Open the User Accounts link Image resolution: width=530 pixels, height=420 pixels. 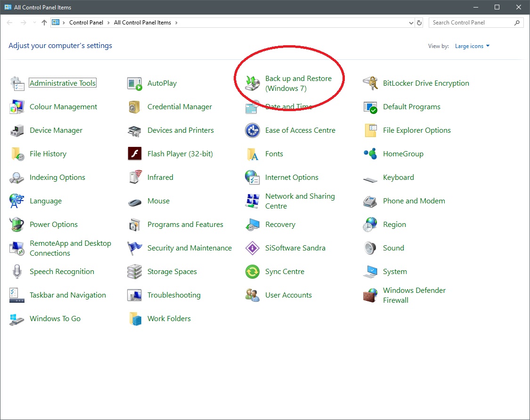pyautogui.click(x=289, y=295)
